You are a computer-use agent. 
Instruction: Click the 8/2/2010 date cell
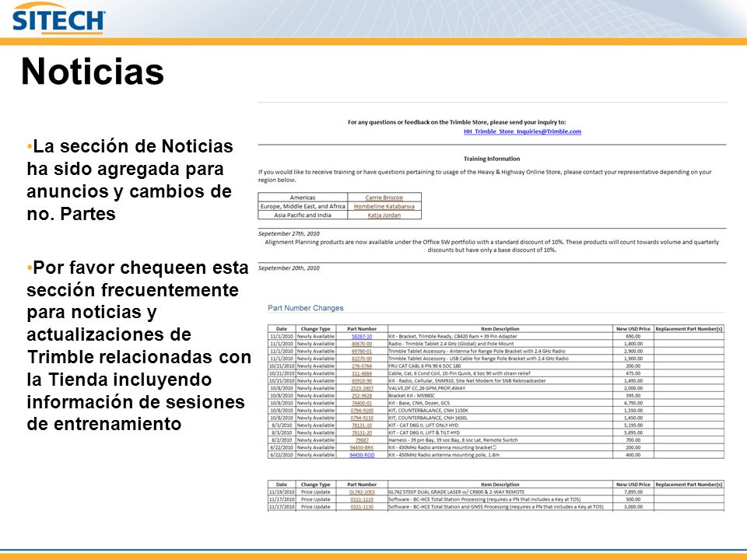[x=282, y=440]
